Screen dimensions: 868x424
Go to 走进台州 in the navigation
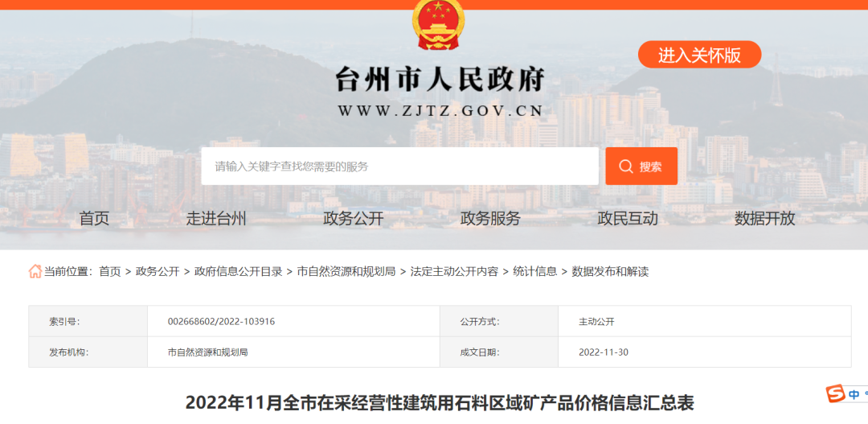tap(216, 218)
